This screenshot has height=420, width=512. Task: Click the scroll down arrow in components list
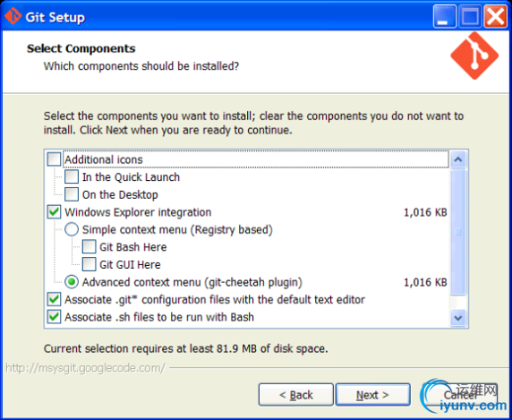[x=458, y=317]
